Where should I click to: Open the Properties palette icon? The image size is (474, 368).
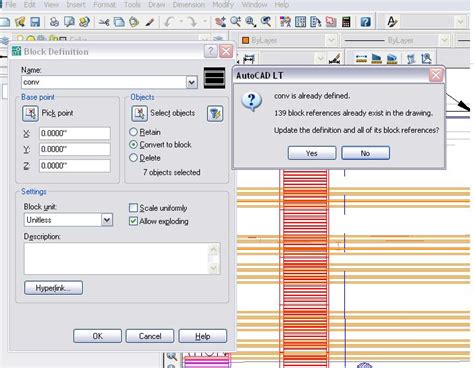click(x=285, y=22)
